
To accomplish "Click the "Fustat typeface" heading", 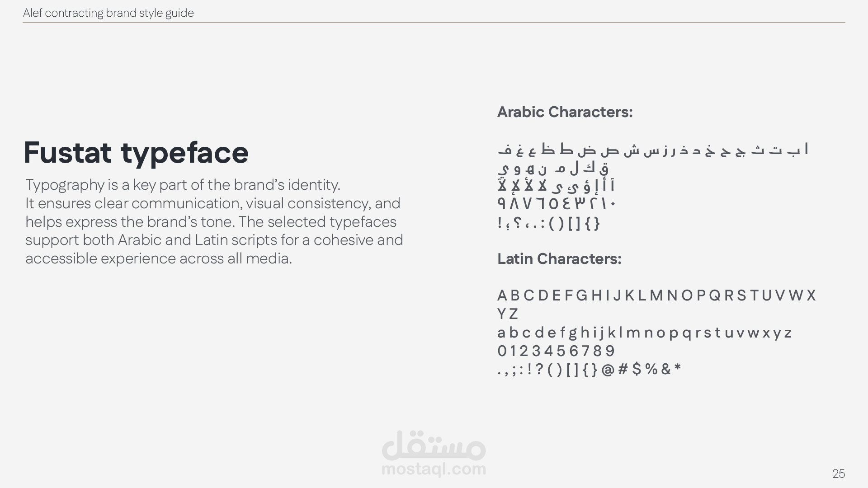I will (x=136, y=152).
